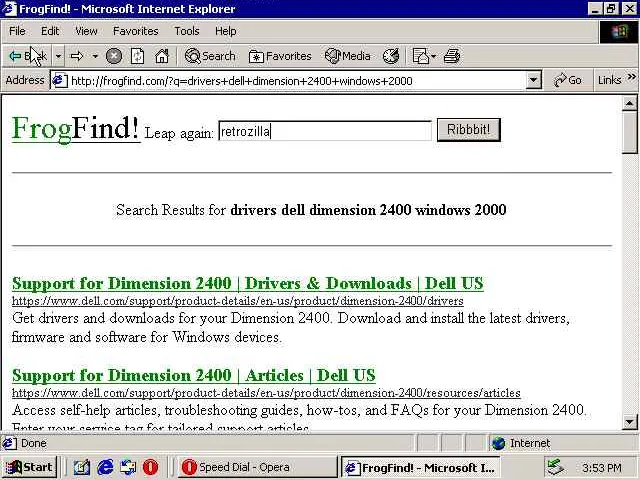
Task: Open the Help menu
Action: (225, 31)
